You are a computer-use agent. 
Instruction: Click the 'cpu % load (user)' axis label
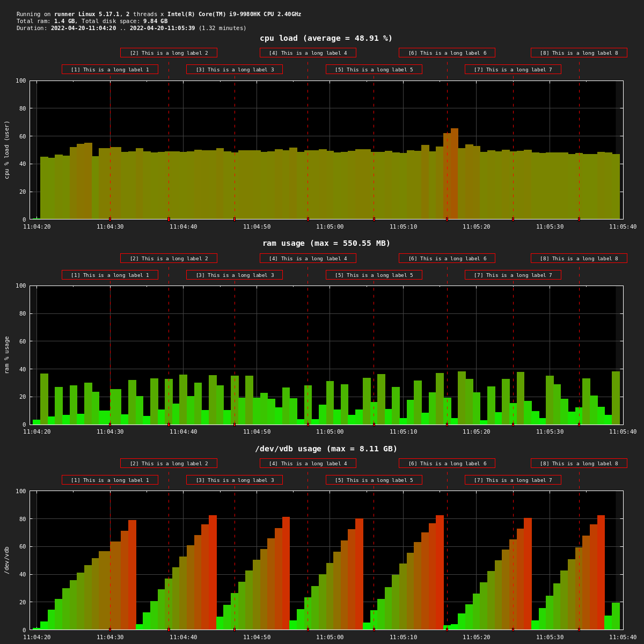7,149
